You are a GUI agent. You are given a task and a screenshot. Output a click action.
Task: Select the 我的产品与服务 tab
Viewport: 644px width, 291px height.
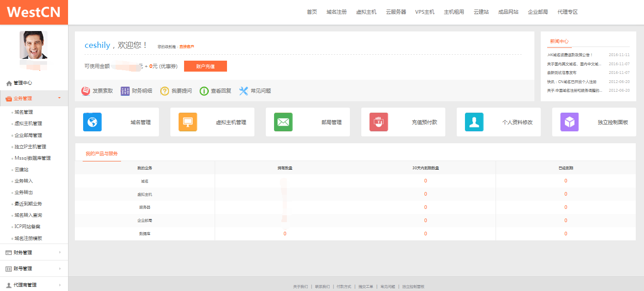(101, 154)
